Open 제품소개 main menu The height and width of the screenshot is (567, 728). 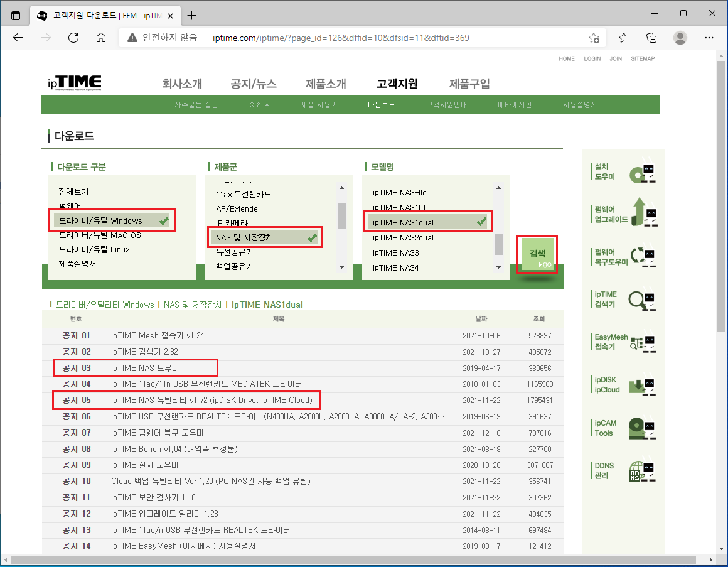(326, 84)
